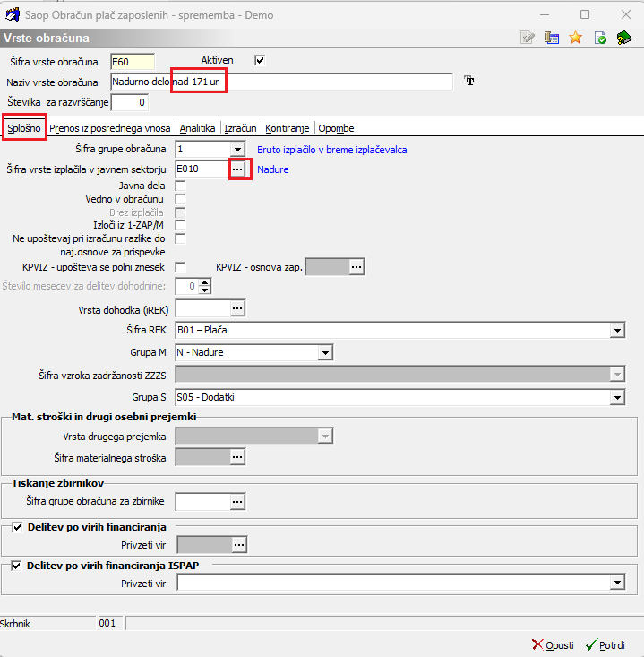Viewport: 644px width, 657px height.
Task: Switch to the Izračun tab
Action: [x=240, y=128]
